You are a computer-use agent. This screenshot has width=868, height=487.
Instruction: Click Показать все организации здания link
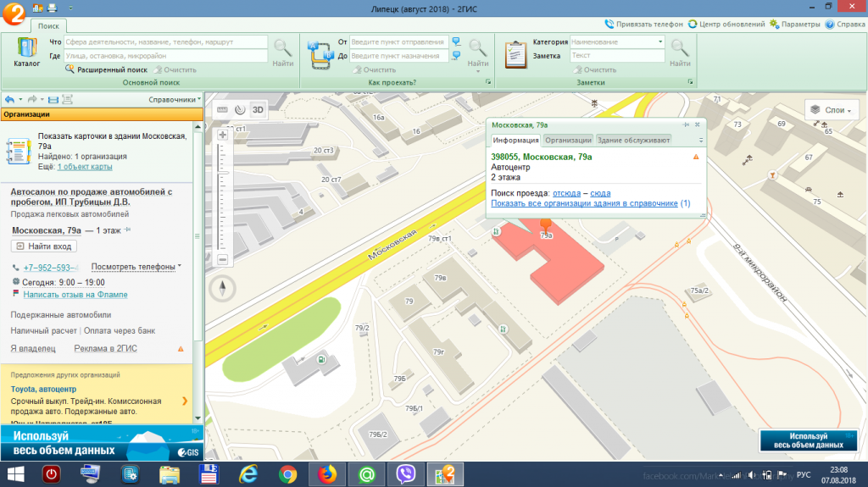584,203
